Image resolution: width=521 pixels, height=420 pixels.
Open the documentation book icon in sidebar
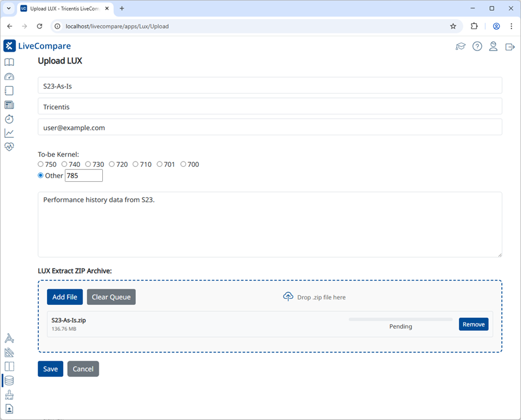pyautogui.click(x=9, y=62)
